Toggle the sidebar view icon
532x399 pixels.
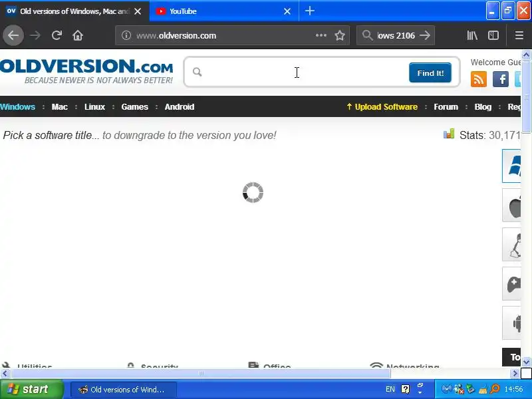point(493,35)
